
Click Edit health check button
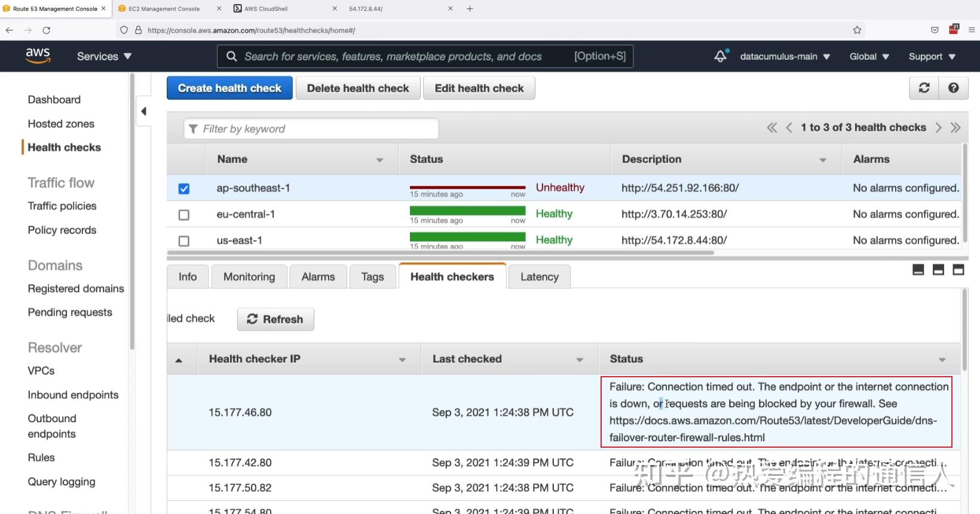pyautogui.click(x=479, y=88)
